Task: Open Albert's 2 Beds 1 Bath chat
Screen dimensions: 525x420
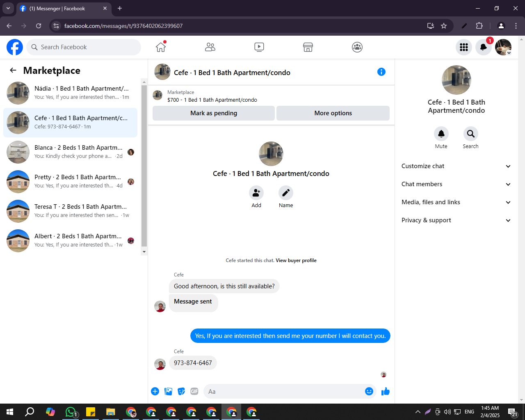Action: coord(71,241)
